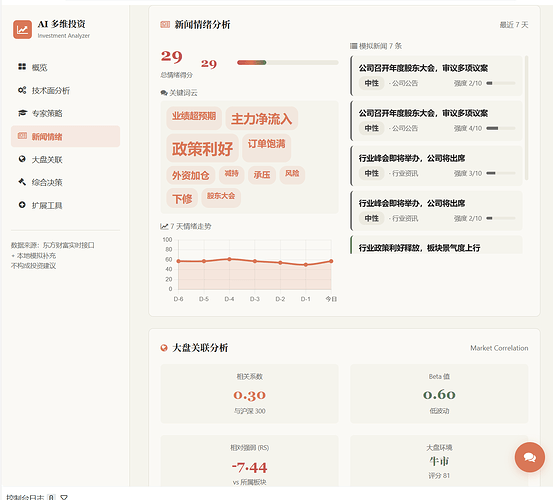
Task: Click the 大盘环境 牛市 card
Action: point(439,461)
